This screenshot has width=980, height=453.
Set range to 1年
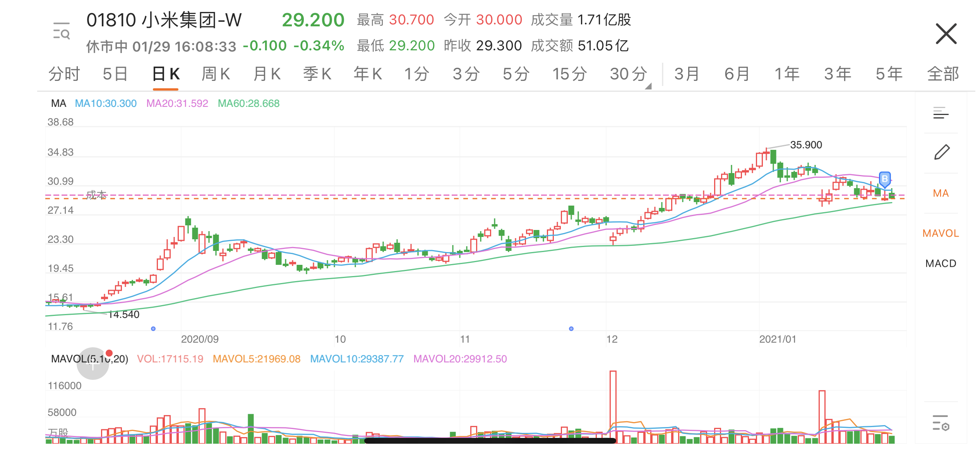[787, 74]
